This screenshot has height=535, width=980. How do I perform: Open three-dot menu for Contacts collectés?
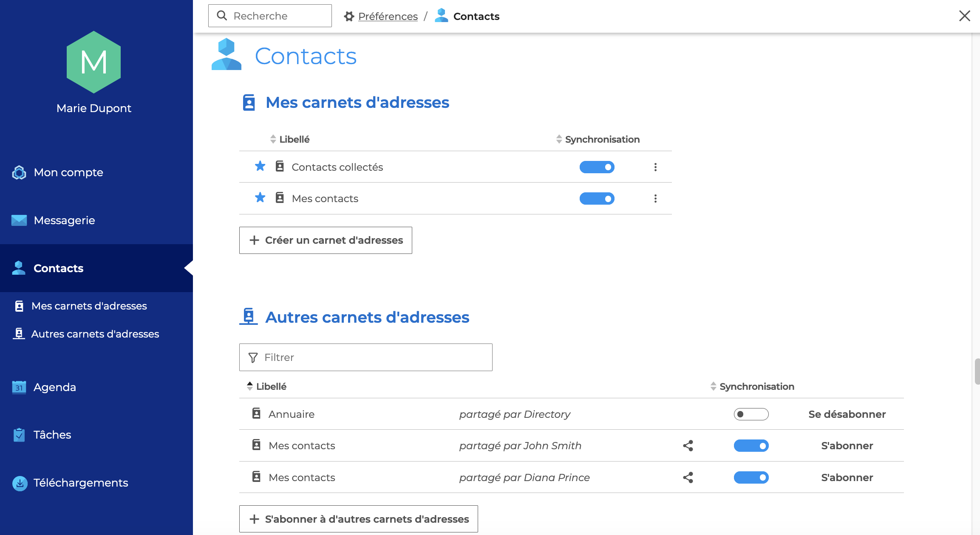coord(655,167)
